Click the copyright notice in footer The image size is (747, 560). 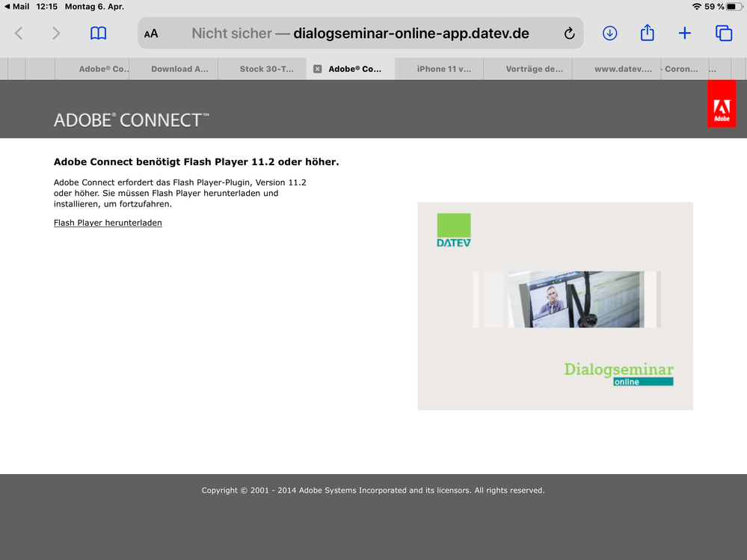[x=373, y=490]
